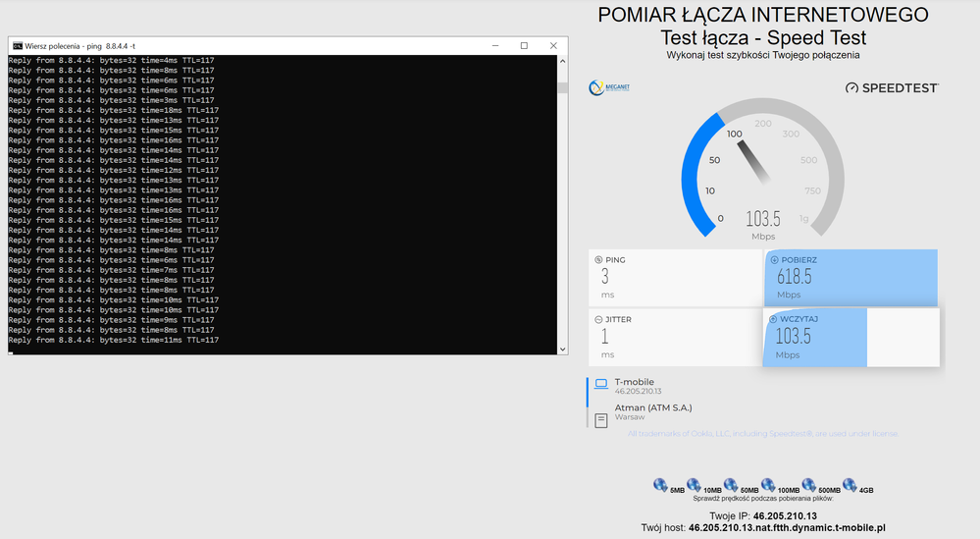Click the Ookla trademarks notice text

point(762,433)
